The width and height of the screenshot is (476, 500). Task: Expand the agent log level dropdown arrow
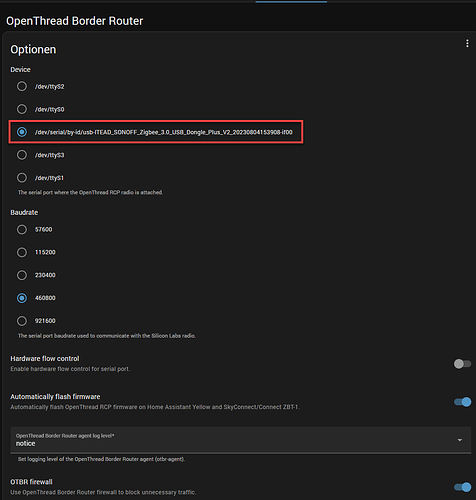(460, 440)
